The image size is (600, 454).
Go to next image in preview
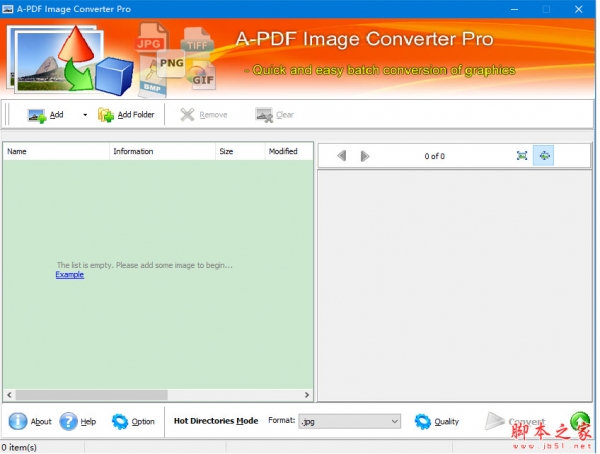(365, 156)
